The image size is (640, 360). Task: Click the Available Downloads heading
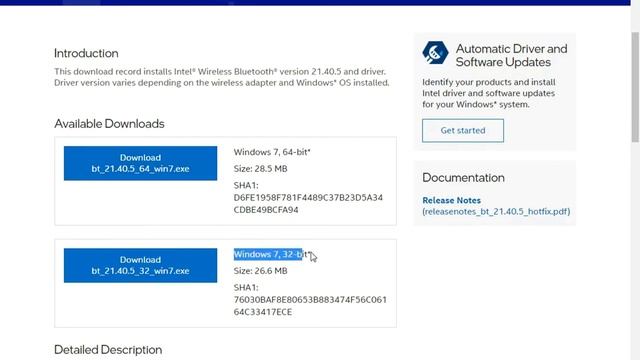coord(109,124)
